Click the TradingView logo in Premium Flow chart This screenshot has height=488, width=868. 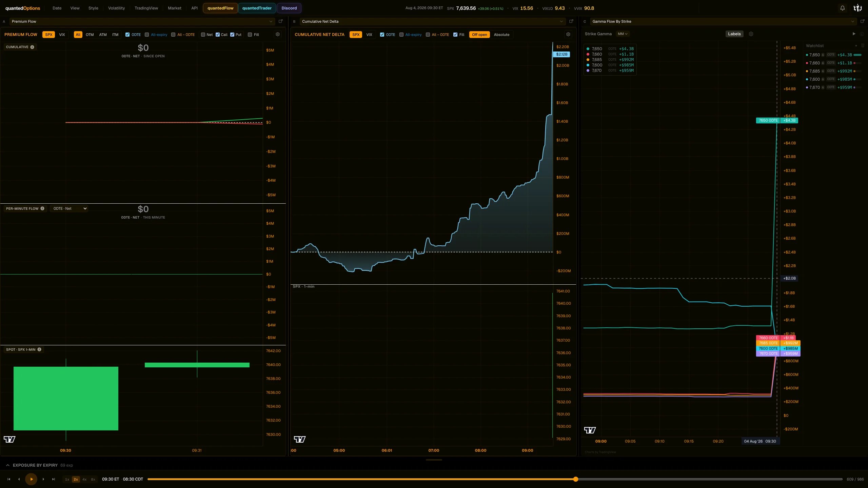tap(9, 439)
